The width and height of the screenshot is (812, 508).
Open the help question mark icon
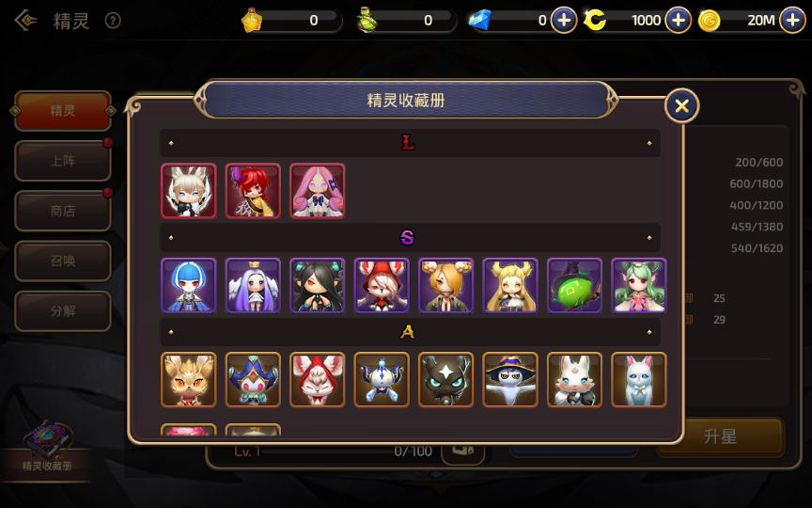click(113, 21)
